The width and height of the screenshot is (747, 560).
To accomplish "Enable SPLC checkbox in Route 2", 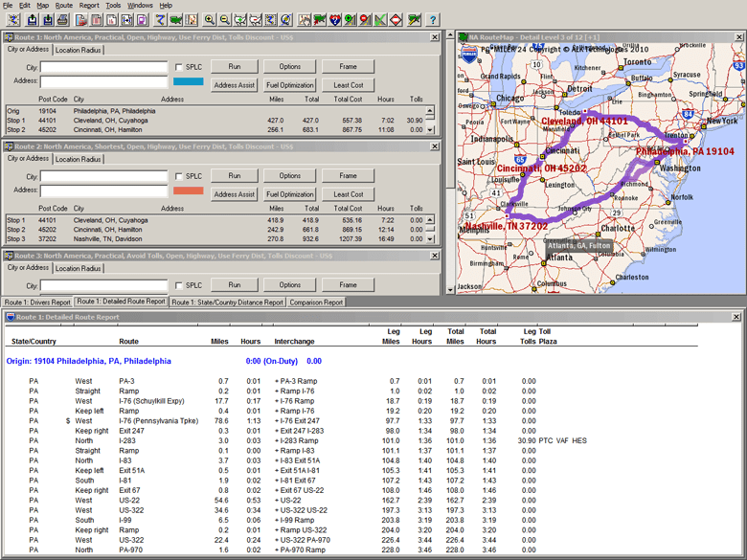I will coord(179,176).
